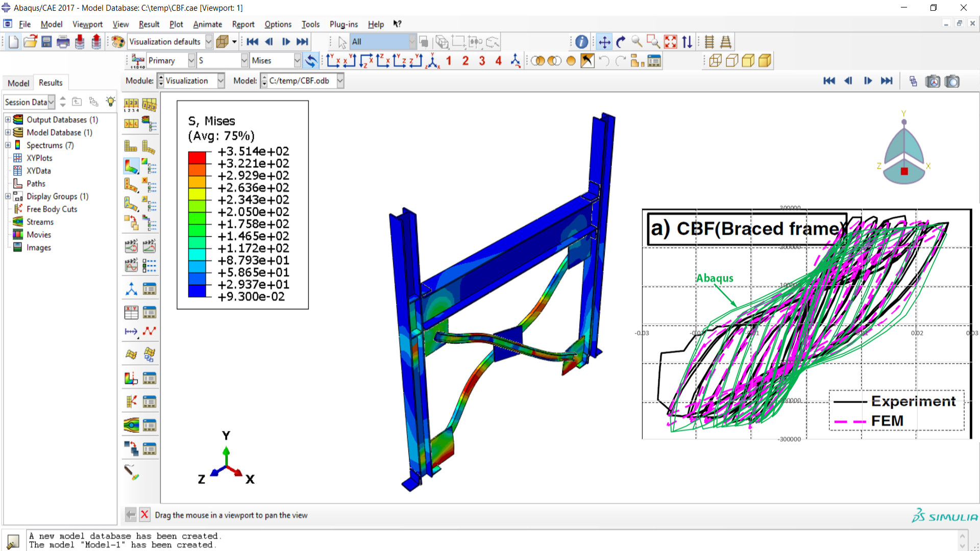Apply saved view number 3

point(482,61)
